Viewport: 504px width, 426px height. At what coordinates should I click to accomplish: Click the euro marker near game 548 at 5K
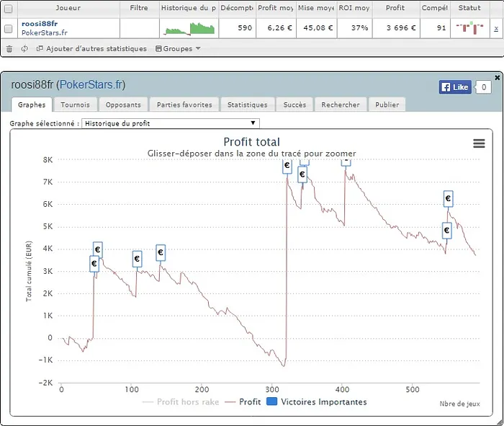coord(447,231)
